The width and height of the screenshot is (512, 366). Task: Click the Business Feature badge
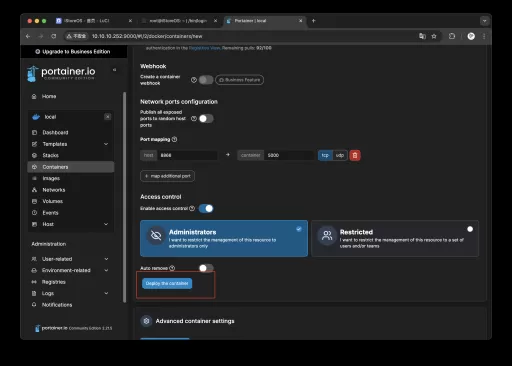click(240, 80)
